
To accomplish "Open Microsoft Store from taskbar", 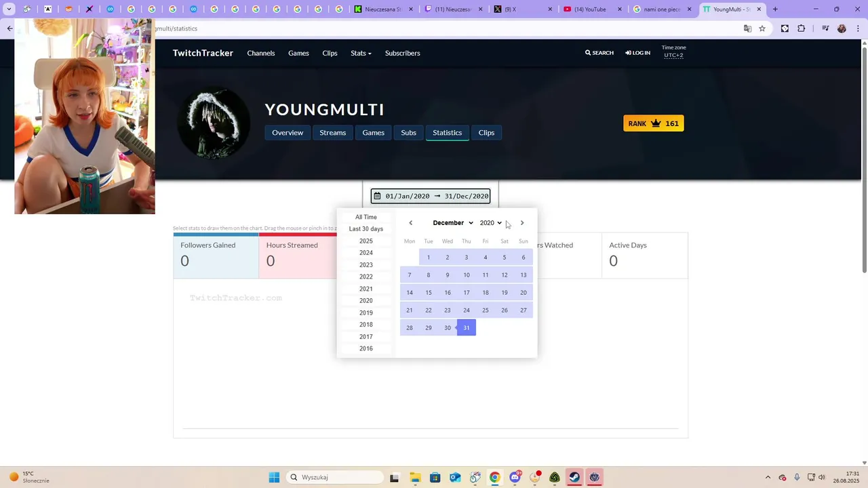I will [435, 477].
